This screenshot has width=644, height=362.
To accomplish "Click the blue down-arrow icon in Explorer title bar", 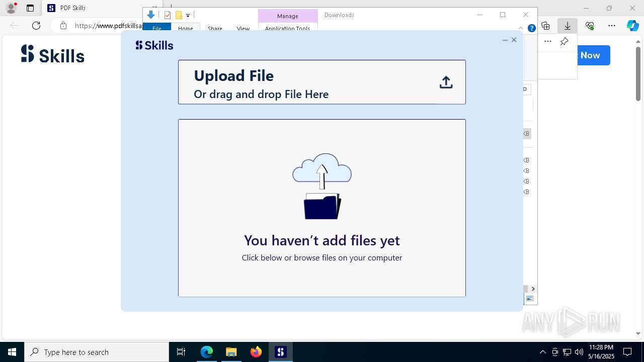I will 151,15.
